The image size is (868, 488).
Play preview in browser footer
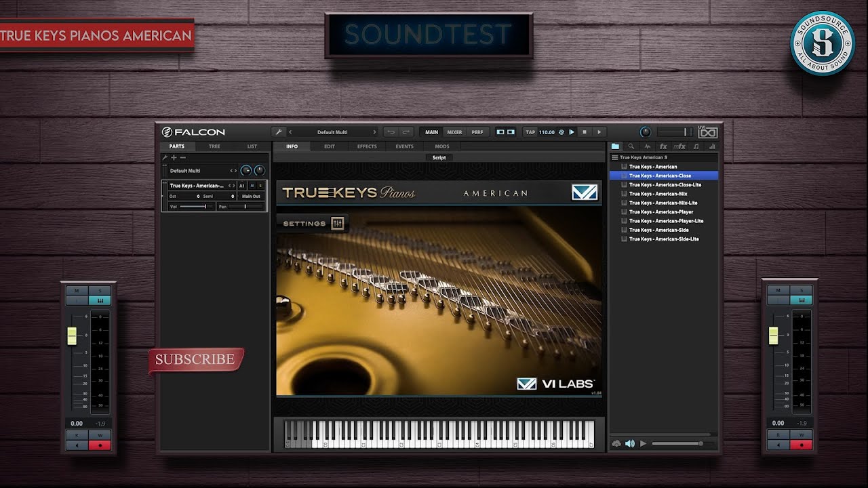tap(644, 443)
